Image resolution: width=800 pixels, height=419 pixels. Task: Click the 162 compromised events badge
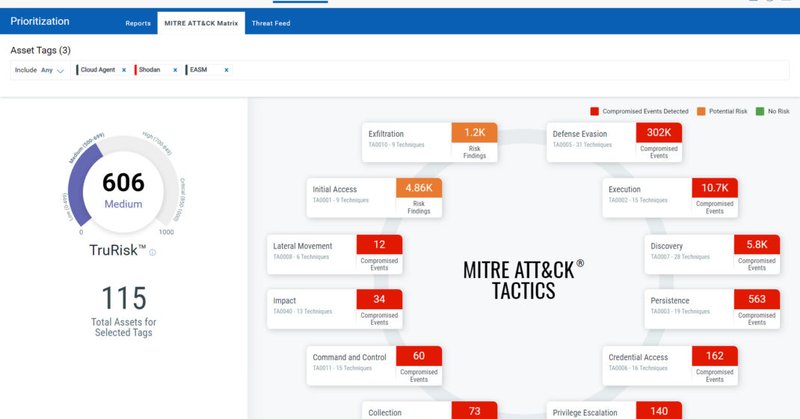pos(715,356)
